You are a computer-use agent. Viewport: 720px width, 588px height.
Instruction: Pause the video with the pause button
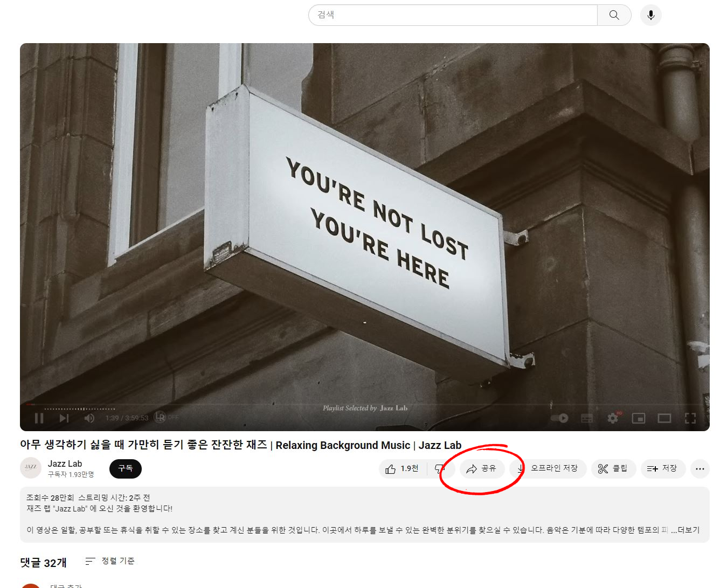click(39, 418)
